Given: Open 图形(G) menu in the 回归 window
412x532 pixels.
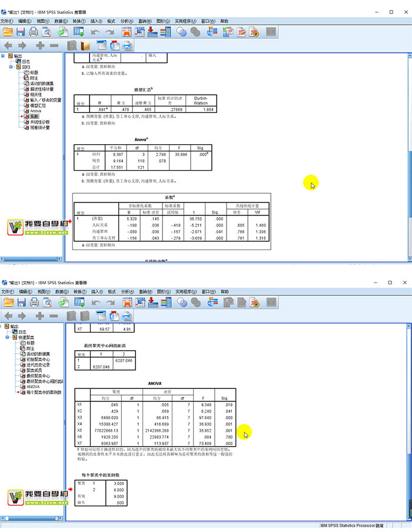Looking at the screenshot, I should click(163, 21).
